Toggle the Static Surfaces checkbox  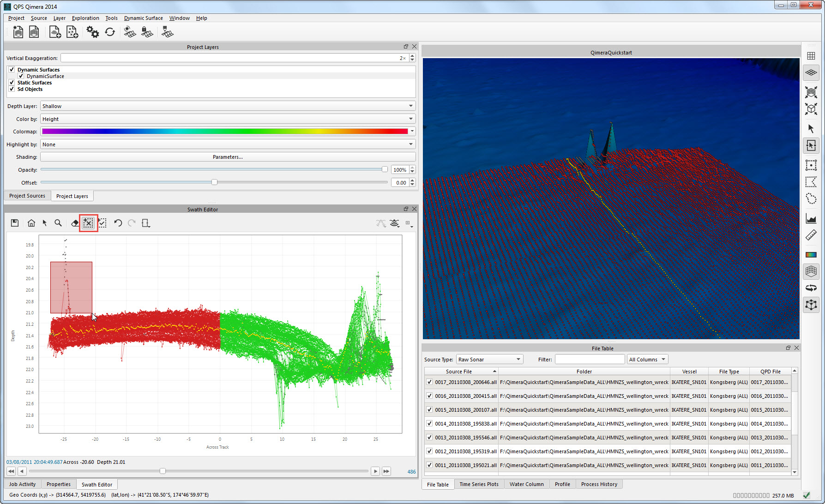pyautogui.click(x=12, y=83)
